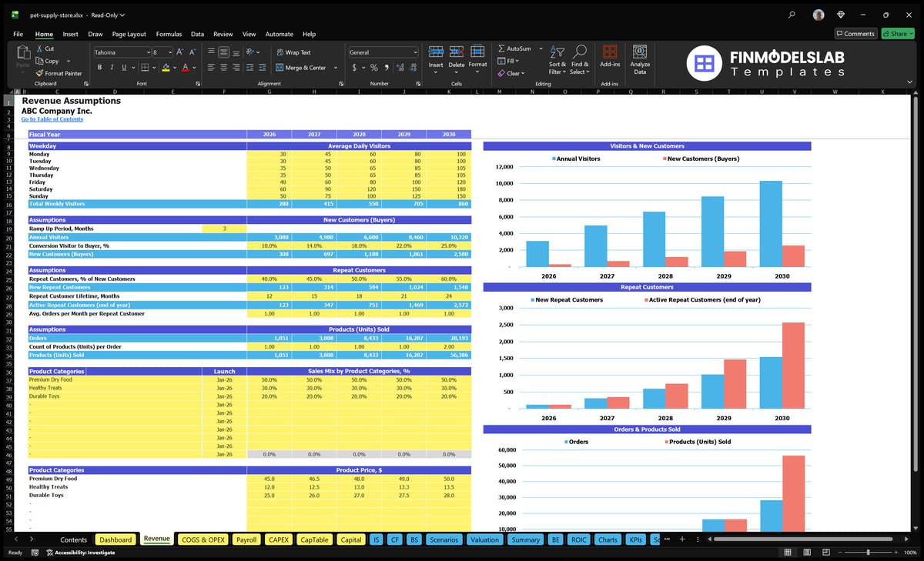Click the Share button
The image size is (924, 561).
[x=898, y=34]
